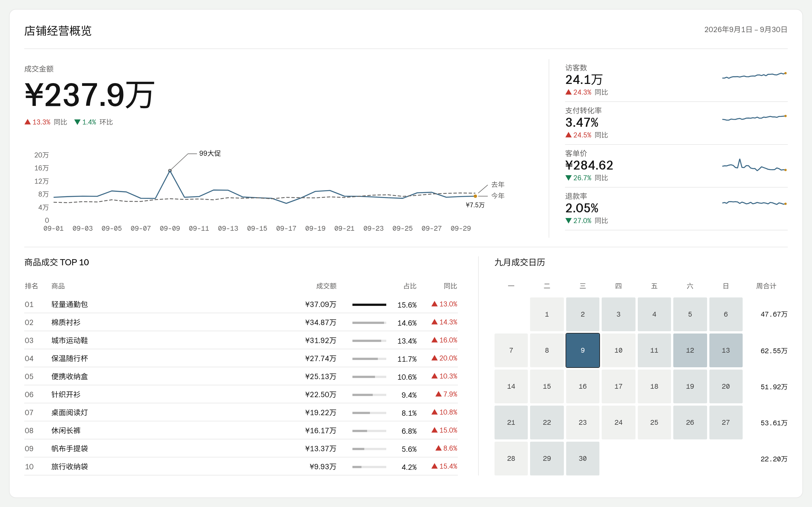Click the green down-triangle beside 1.4% 环比
The height and width of the screenshot is (507, 812).
click(x=77, y=122)
